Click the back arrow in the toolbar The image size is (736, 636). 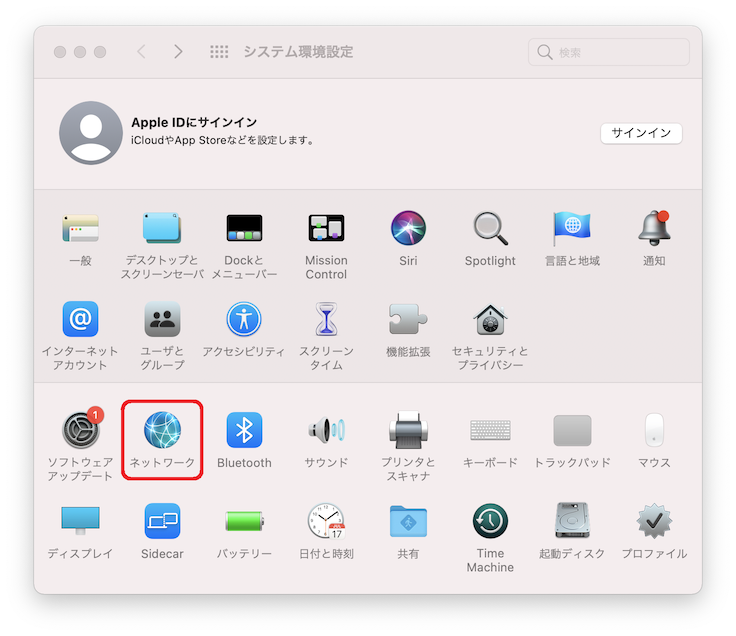tap(141, 52)
